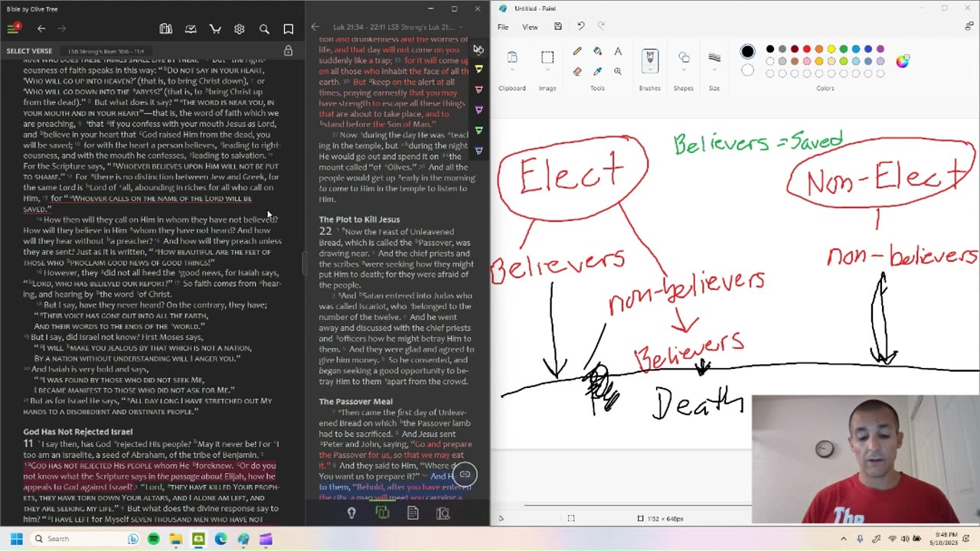Open Spotify from the taskbar
The width and height of the screenshot is (980, 551).
154,539
